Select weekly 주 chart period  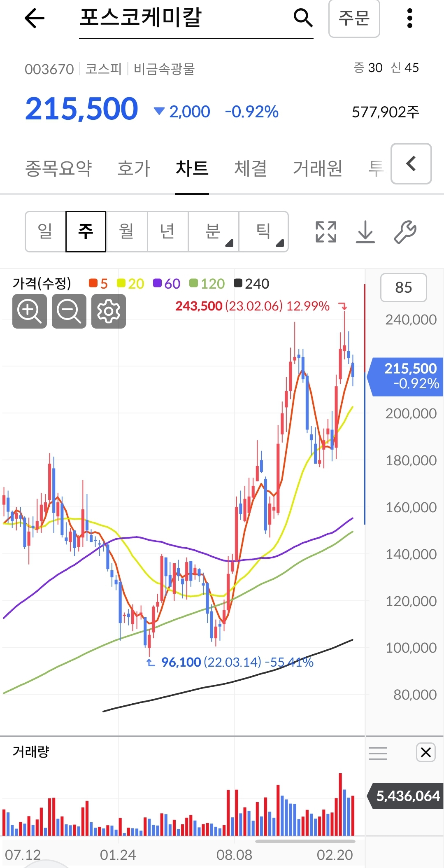[x=86, y=231]
